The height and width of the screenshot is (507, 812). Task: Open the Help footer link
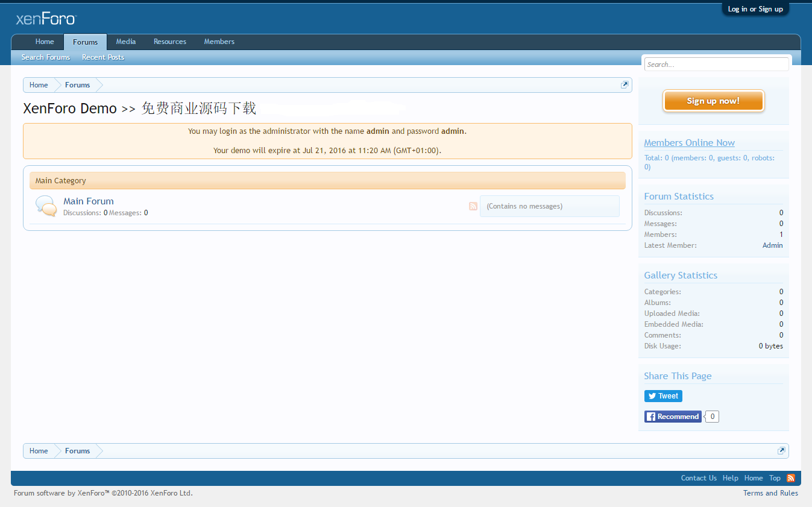(731, 478)
